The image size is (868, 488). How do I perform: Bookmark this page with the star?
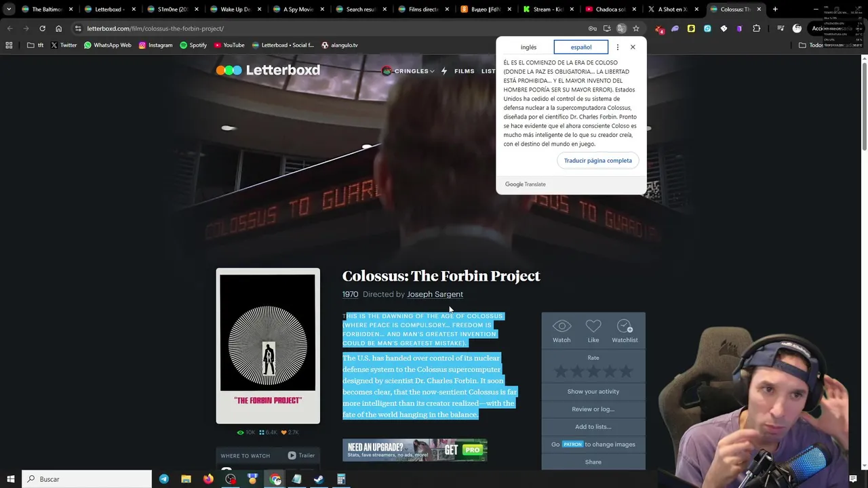(635, 28)
